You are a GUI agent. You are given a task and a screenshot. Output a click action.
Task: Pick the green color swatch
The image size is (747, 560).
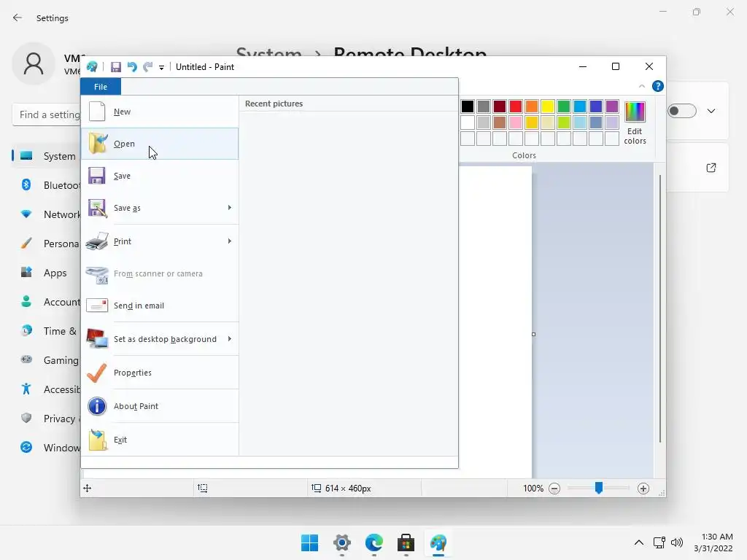(564, 106)
